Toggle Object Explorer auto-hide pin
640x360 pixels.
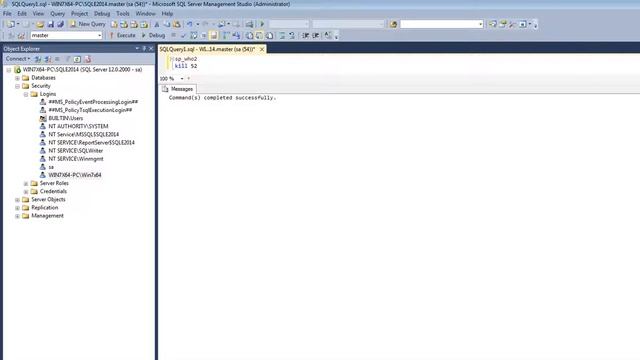pos(144,49)
